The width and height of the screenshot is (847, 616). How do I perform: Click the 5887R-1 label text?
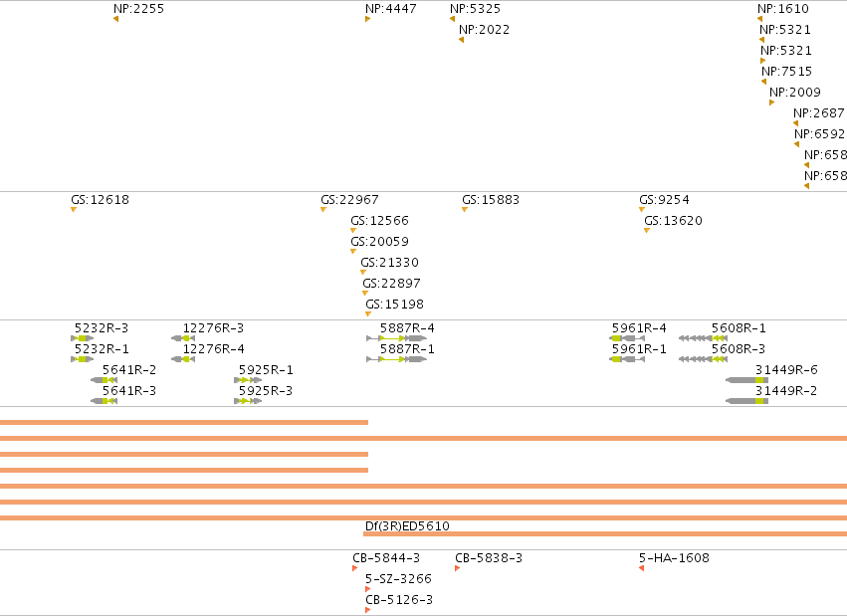pos(407,348)
